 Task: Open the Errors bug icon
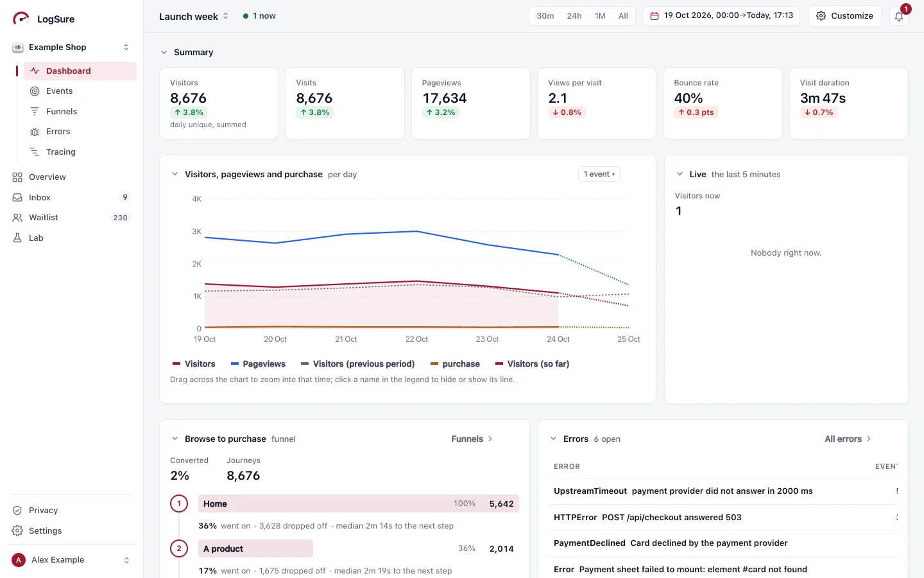pyautogui.click(x=35, y=132)
